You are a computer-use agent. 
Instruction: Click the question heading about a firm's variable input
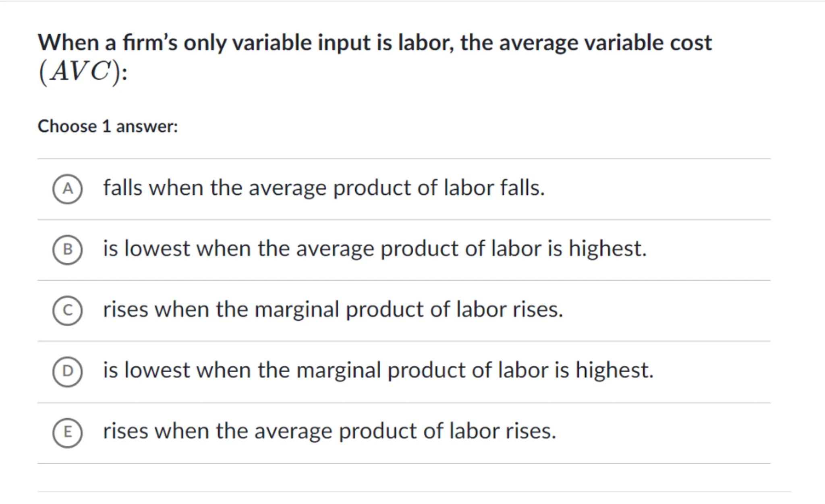[x=375, y=43]
